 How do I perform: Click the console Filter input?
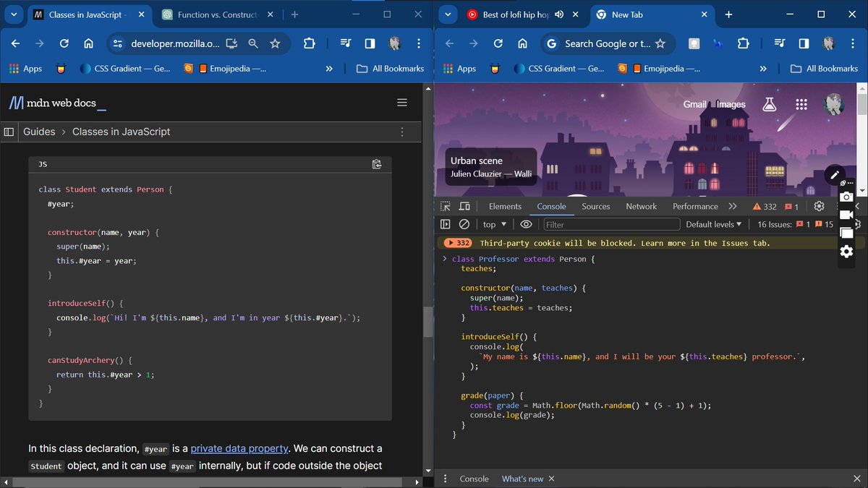point(611,224)
